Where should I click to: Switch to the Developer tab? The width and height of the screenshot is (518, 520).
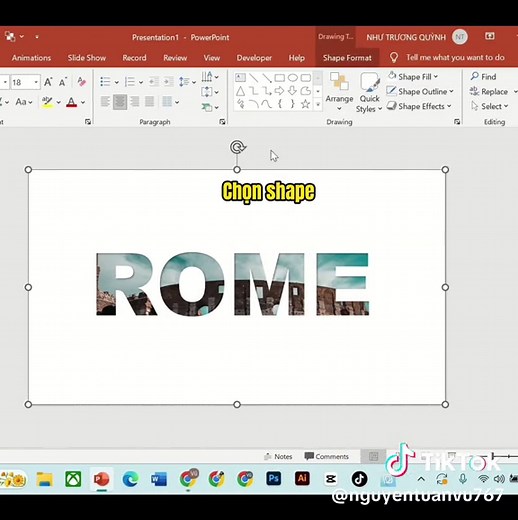(x=254, y=58)
